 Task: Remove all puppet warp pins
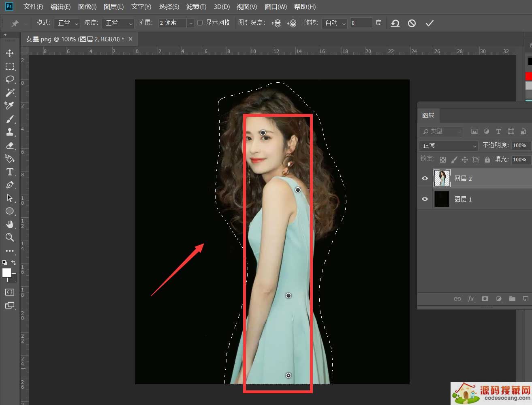click(x=395, y=23)
